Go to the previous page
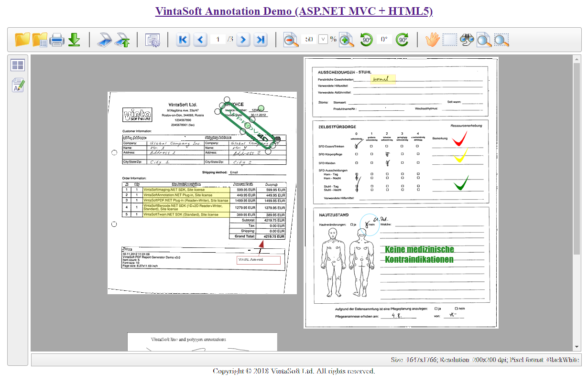This screenshot has width=588, height=384. [200, 40]
